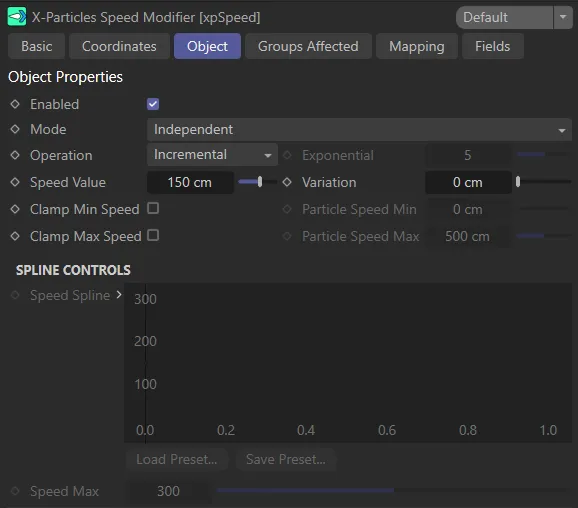Click the Object Properties heading

coord(65,77)
